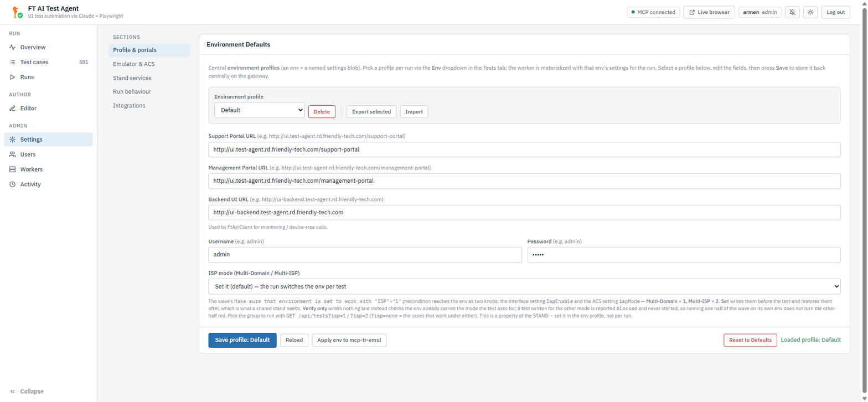Click the 881 test cases count

click(84, 63)
